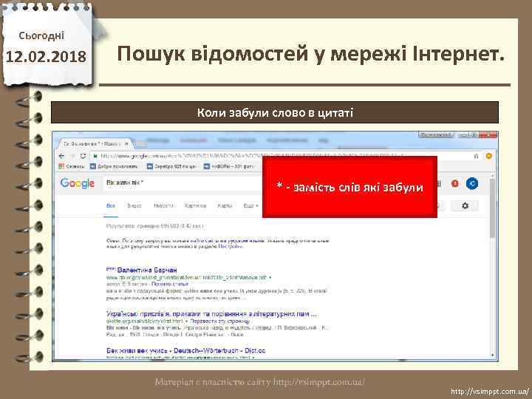The height and width of the screenshot is (399, 532).
Task: Reload the page with the refresh icon
Action: [83, 156]
